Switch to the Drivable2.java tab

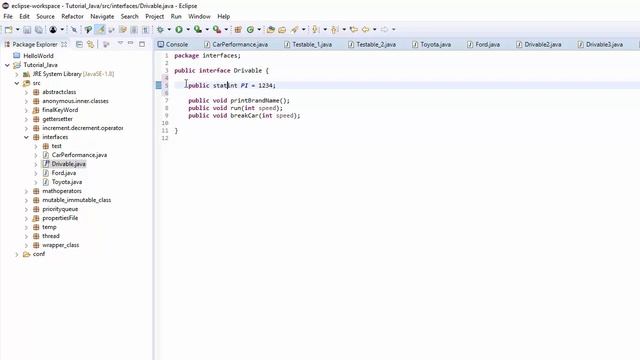pos(539,44)
